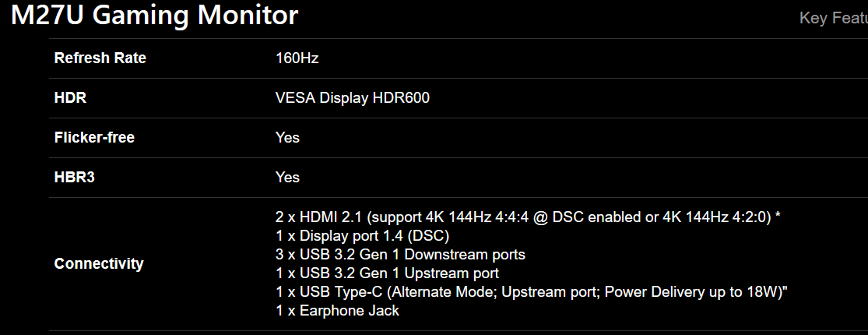The image size is (868, 335).
Task: Select the Refresh Rate row label
Action: tap(100, 58)
